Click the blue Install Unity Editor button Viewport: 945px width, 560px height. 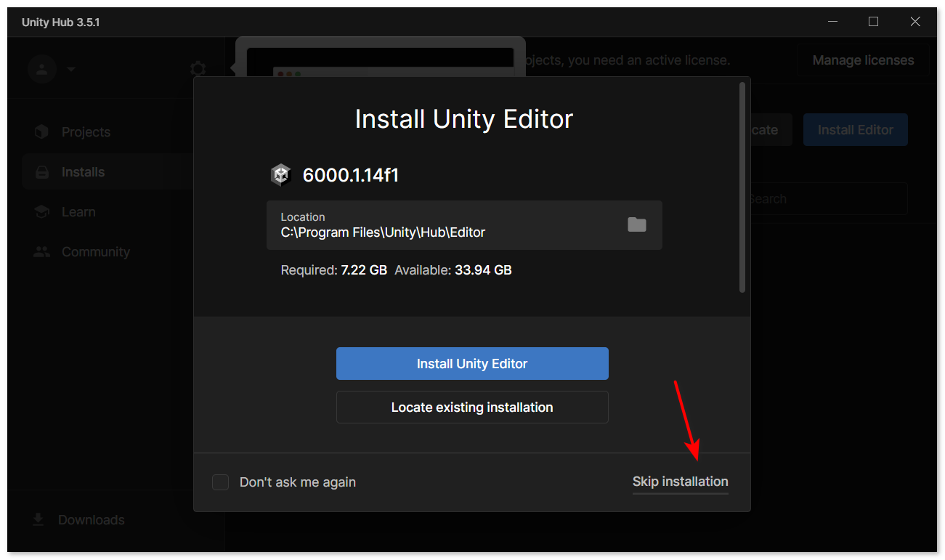(x=472, y=364)
